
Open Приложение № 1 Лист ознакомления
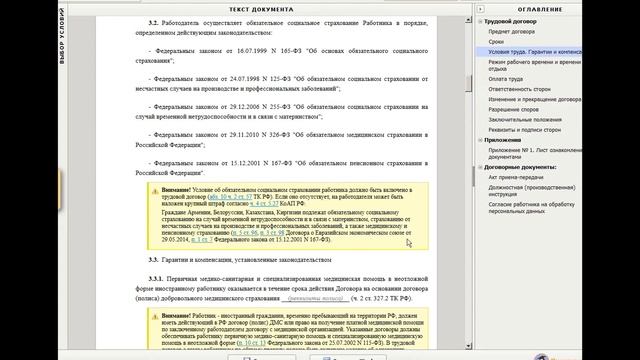click(535, 153)
